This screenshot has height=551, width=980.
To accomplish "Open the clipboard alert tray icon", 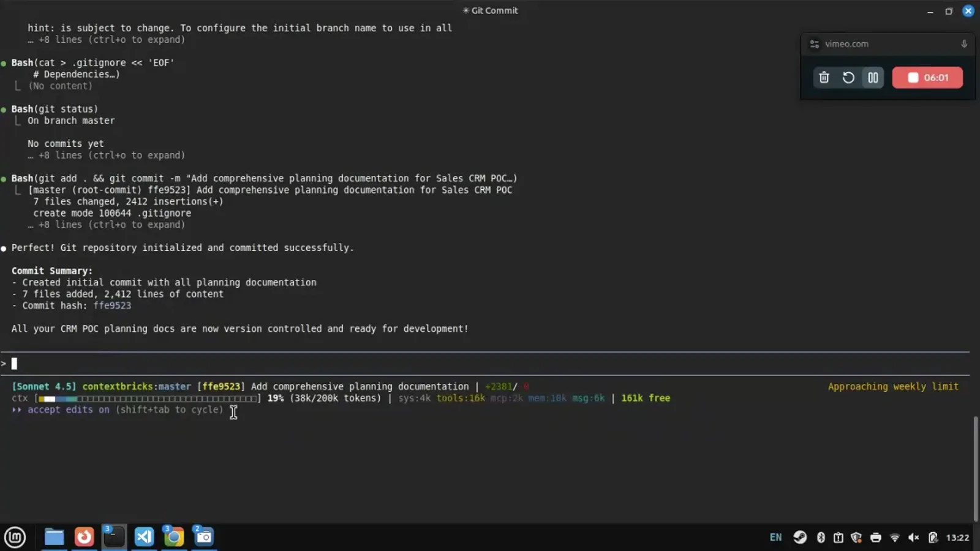I will click(839, 538).
